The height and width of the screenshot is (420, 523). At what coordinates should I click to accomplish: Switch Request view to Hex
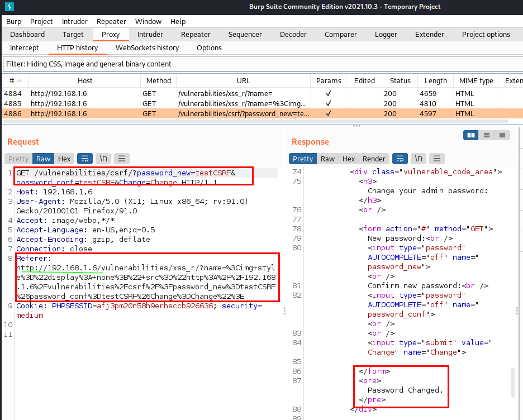(64, 159)
